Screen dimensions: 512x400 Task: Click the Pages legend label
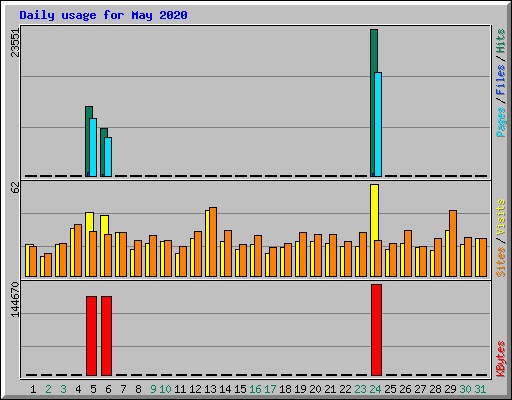pyautogui.click(x=500, y=122)
